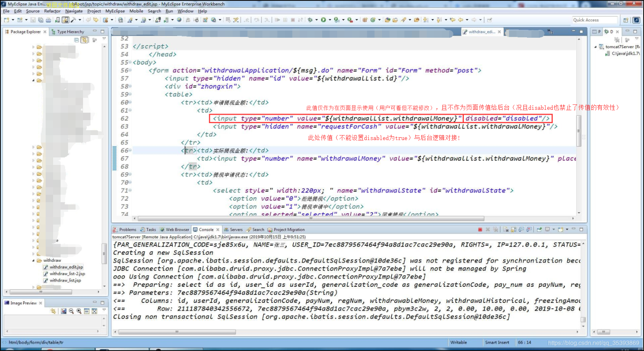
Task: Click the Console horizontal scrollbar
Action: pos(177,332)
